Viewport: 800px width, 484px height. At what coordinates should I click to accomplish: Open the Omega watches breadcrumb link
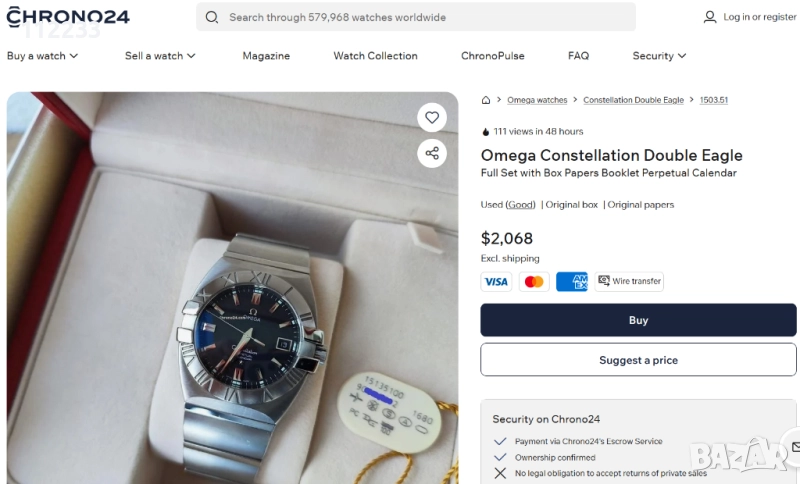click(x=537, y=100)
